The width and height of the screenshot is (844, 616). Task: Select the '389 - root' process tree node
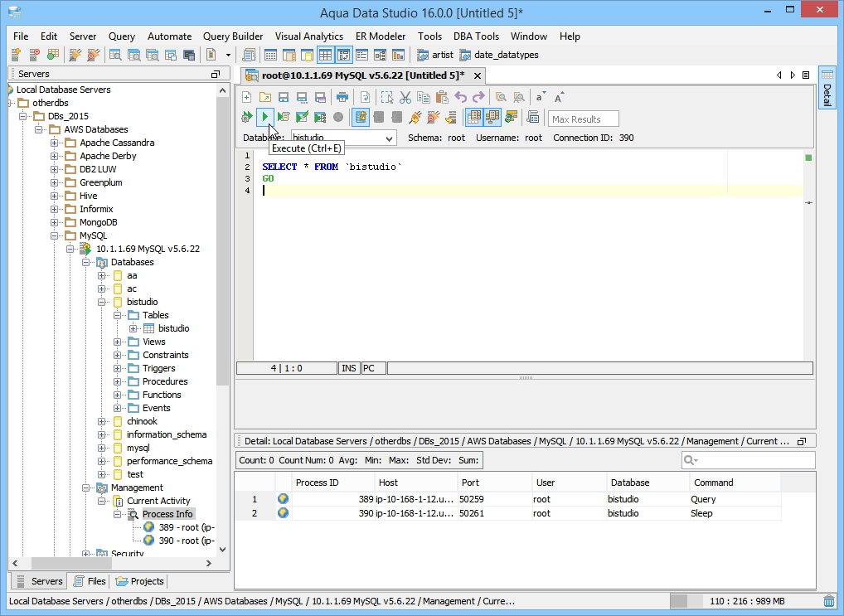[187, 527]
